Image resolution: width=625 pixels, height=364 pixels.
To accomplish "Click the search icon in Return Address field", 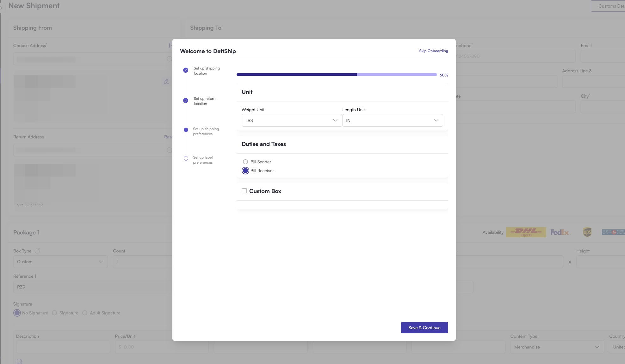I will [170, 150].
